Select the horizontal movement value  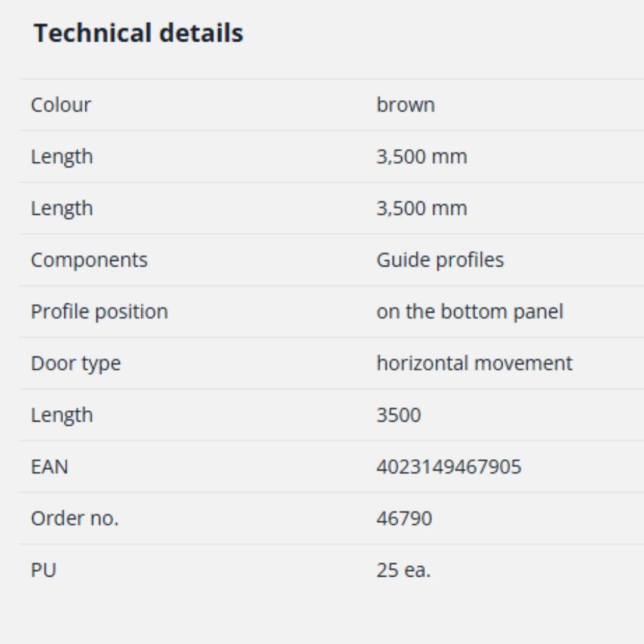click(474, 364)
